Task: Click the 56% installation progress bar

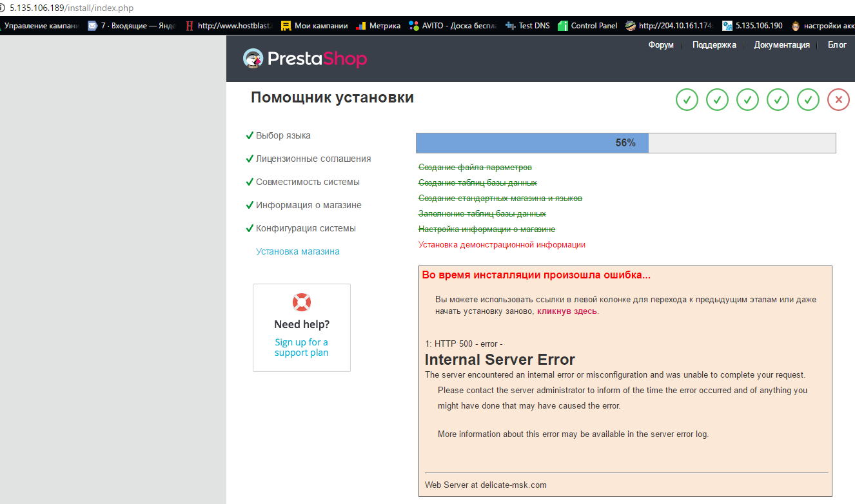Action: (x=625, y=143)
